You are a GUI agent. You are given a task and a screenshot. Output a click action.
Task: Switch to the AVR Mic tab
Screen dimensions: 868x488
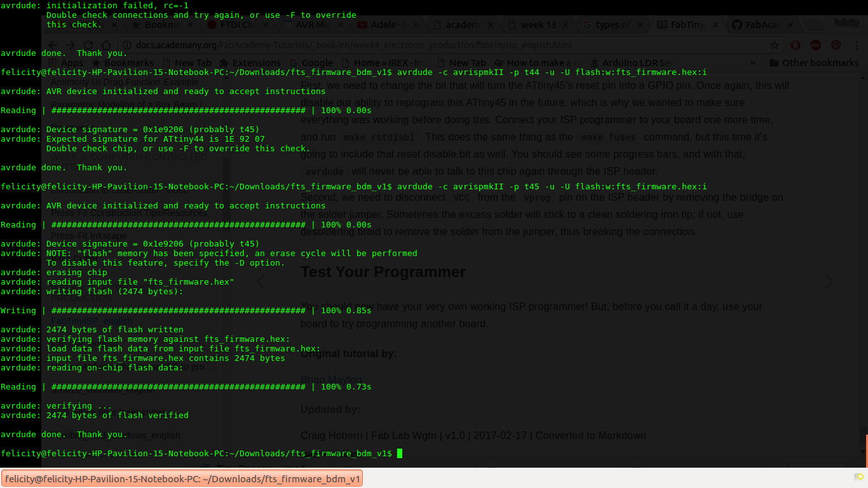click(311, 25)
